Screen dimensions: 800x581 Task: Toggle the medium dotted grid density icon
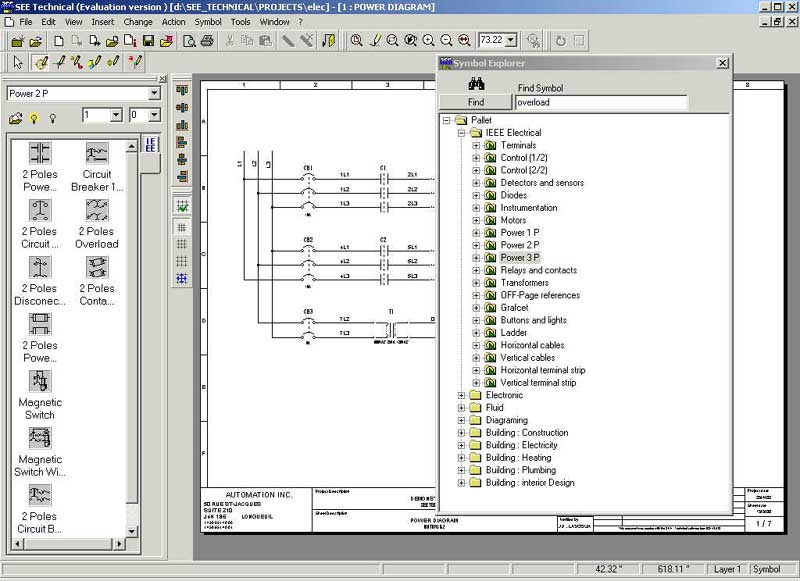(182, 244)
